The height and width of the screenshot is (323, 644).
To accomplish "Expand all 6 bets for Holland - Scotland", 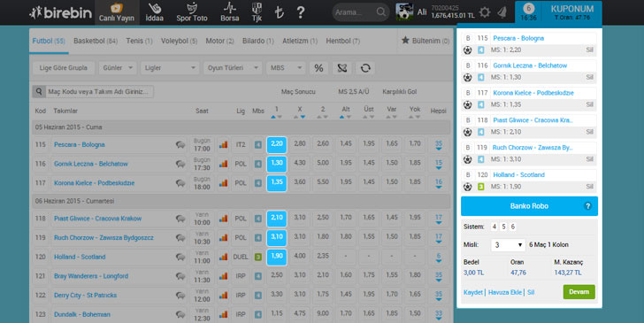I will 439,257.
